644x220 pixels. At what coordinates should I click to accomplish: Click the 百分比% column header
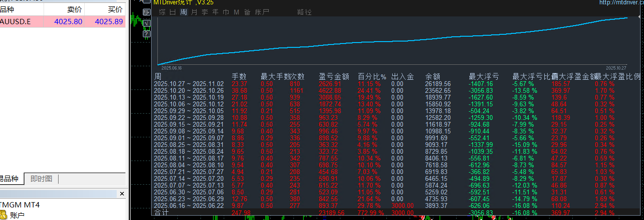tap(372, 76)
